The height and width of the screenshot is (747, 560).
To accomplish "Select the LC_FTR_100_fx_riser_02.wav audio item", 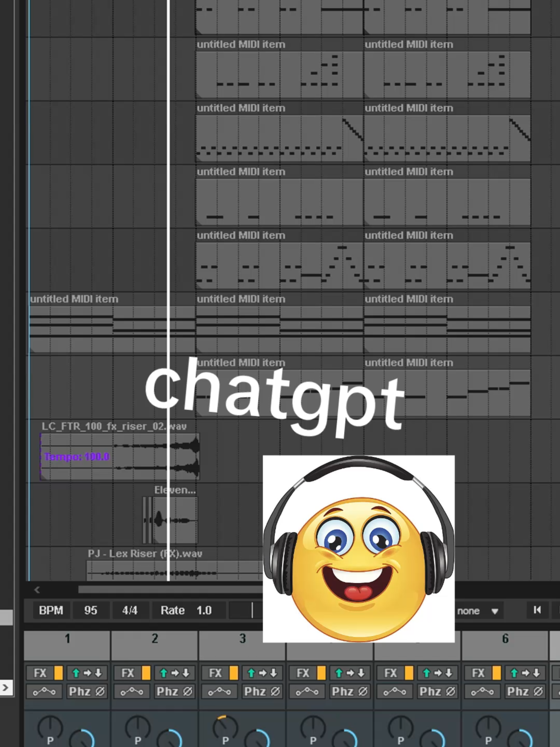I will tap(120, 456).
